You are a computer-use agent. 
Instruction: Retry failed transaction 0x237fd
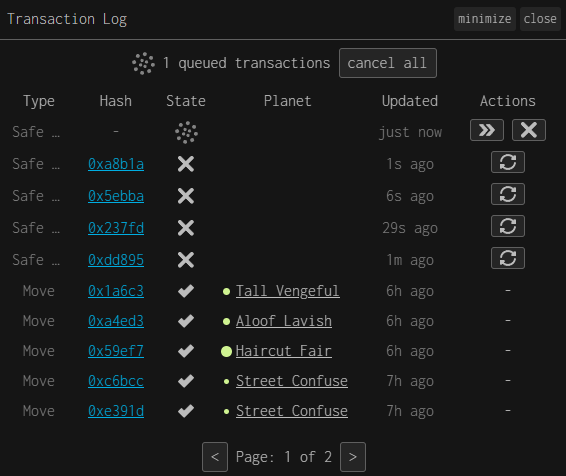pyautogui.click(x=508, y=226)
